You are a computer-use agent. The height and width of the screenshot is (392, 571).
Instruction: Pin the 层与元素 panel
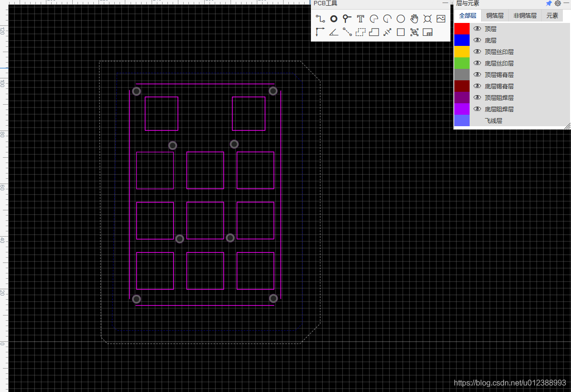549,3
